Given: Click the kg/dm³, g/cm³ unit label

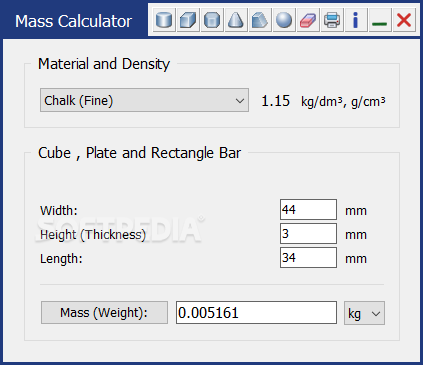Looking at the screenshot, I should coord(343,101).
